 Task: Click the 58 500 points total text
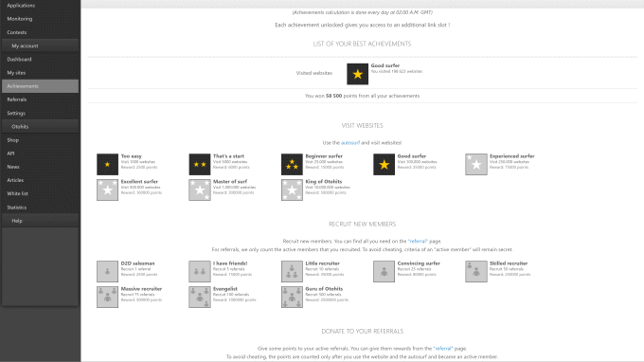334,96
